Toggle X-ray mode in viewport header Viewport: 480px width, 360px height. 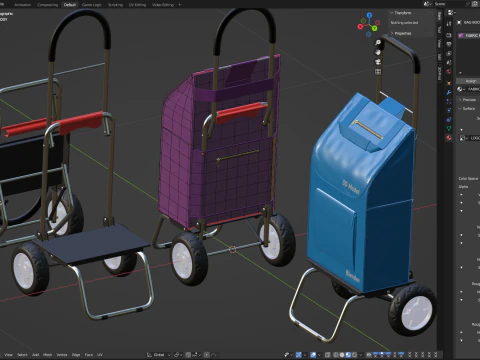pyautogui.click(x=328, y=355)
